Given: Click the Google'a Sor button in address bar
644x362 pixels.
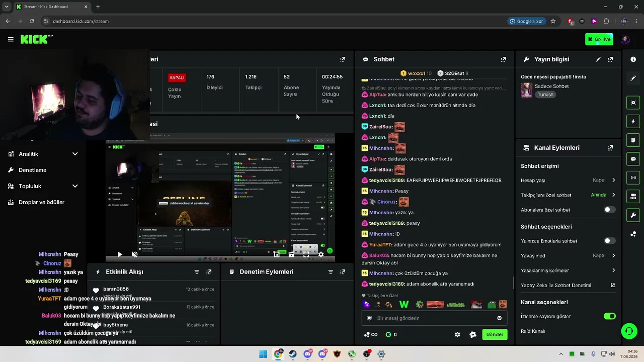Looking at the screenshot, I should coord(526,21).
